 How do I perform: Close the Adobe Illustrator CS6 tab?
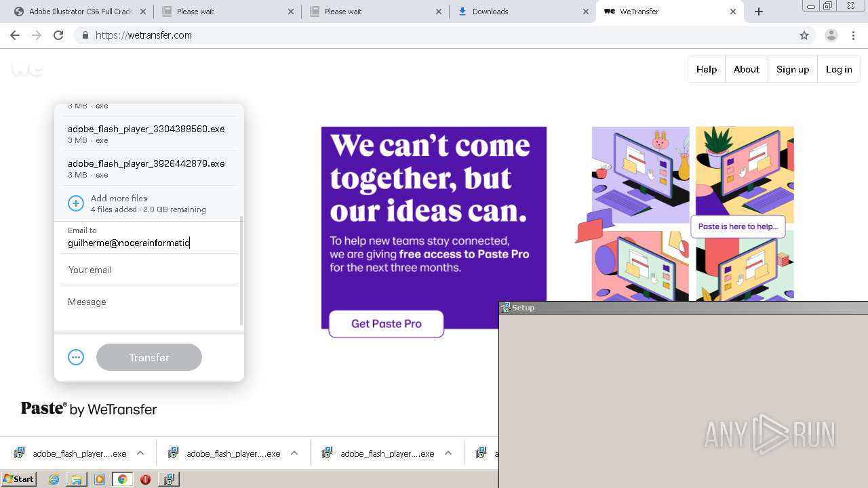pyautogui.click(x=143, y=12)
